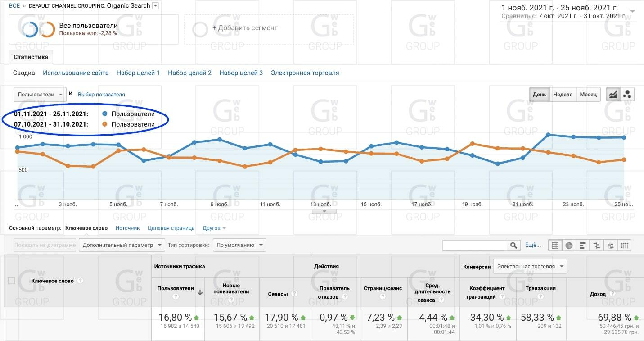Select the comparison view icon

point(597,245)
